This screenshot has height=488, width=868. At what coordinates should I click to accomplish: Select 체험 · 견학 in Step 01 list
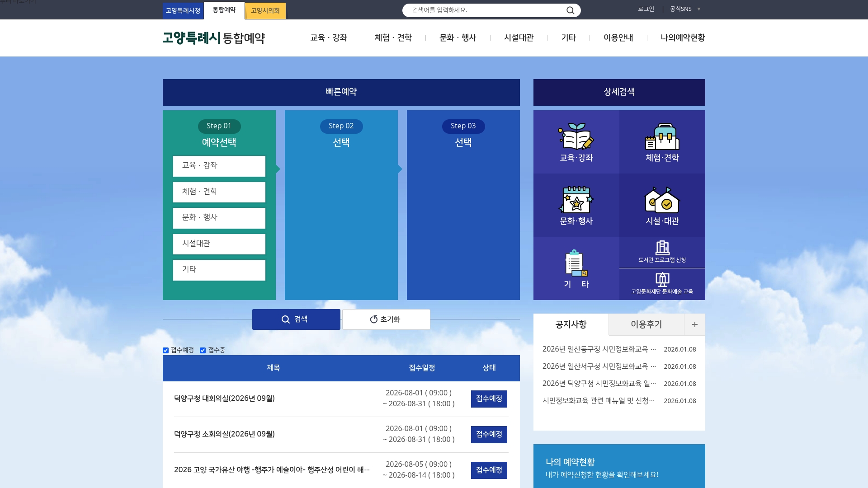219,192
